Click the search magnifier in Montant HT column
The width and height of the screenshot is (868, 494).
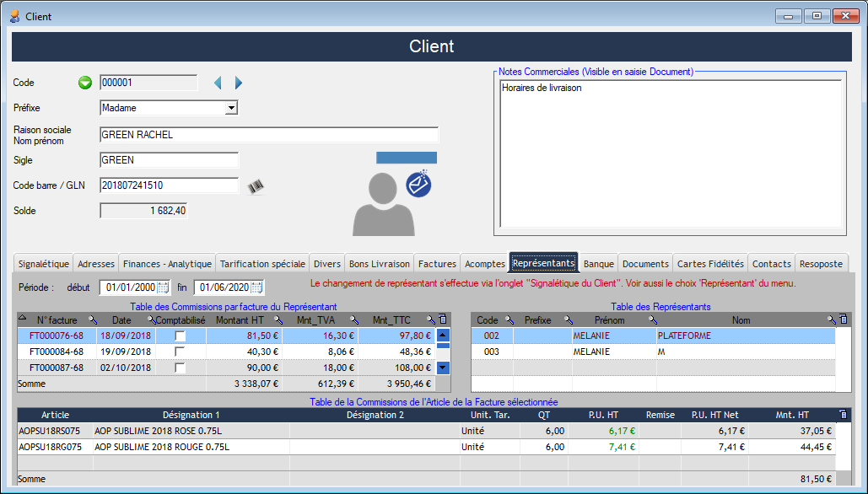coord(278,320)
